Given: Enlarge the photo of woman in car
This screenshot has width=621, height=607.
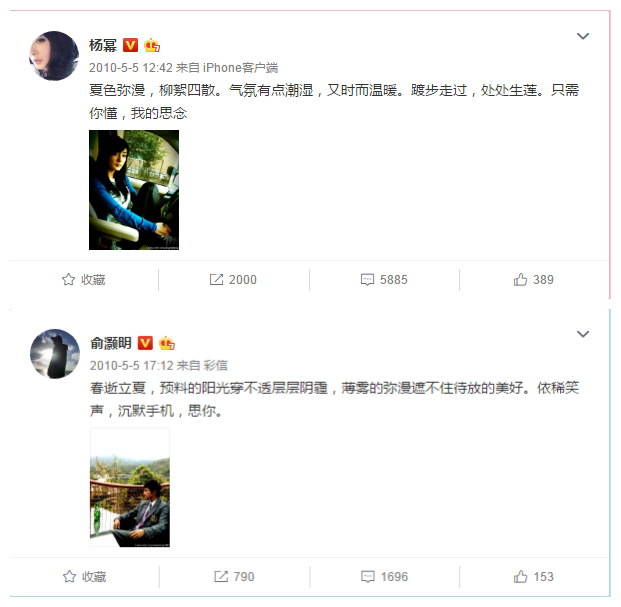Looking at the screenshot, I should click(134, 190).
